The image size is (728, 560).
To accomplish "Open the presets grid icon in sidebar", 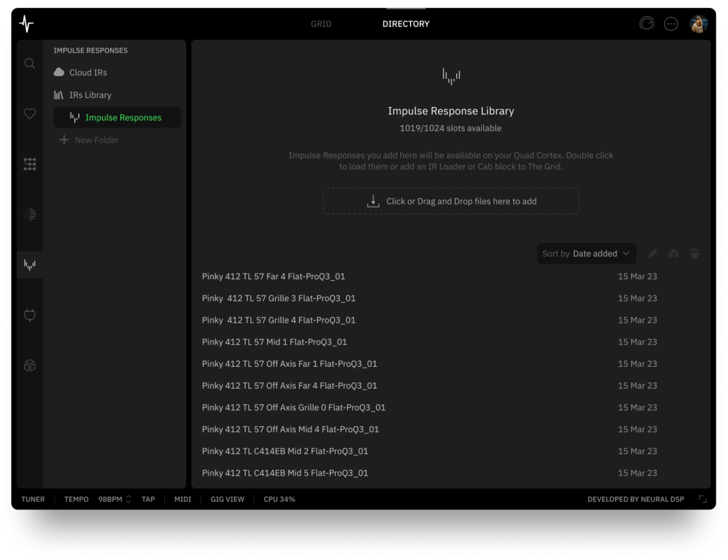I will coord(30,164).
